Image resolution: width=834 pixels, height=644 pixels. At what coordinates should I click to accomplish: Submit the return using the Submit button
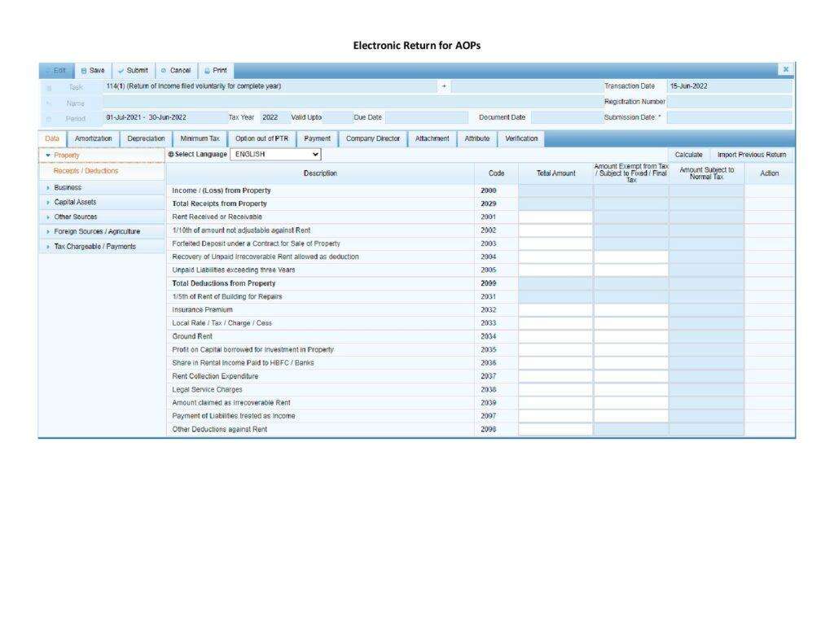point(132,71)
